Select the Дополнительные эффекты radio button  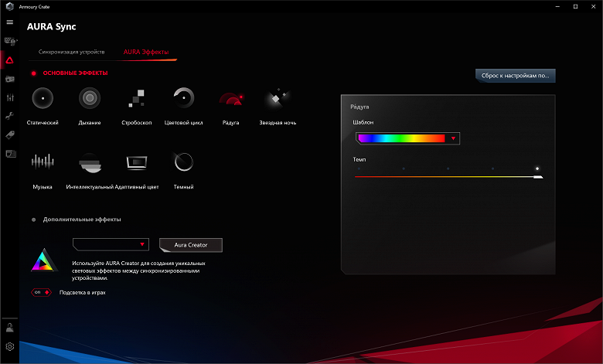coord(34,219)
